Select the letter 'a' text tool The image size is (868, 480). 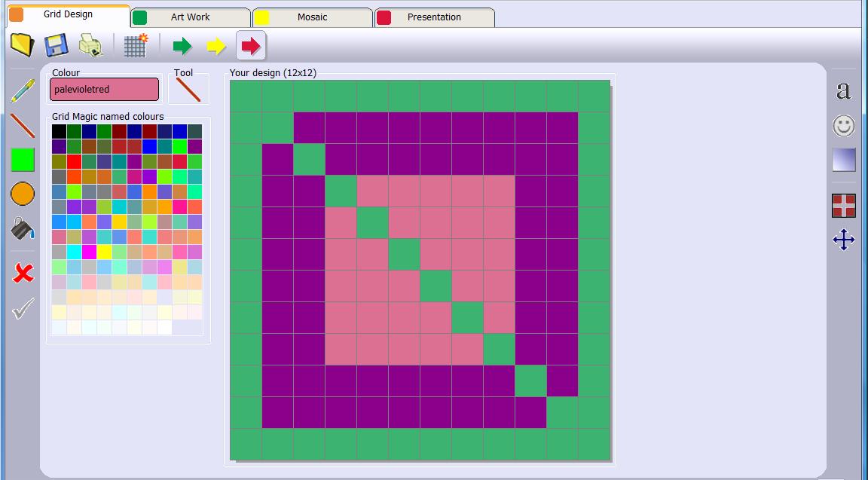coord(843,91)
